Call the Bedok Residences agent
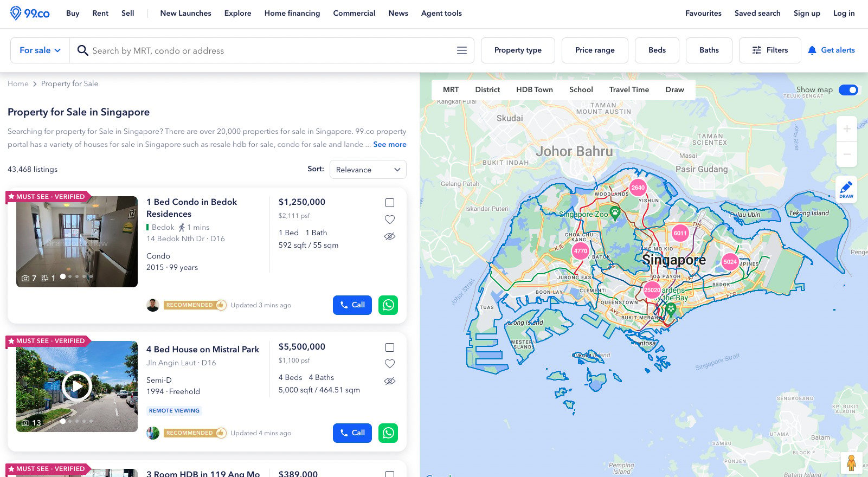 (352, 305)
